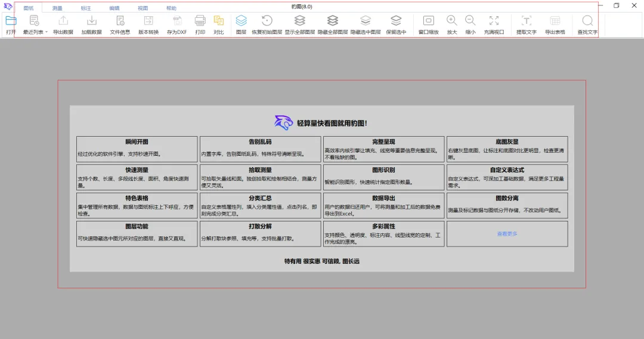This screenshot has height=339, width=644.
Task: Click the 底图灰显 feature card
Action: tap(507, 149)
